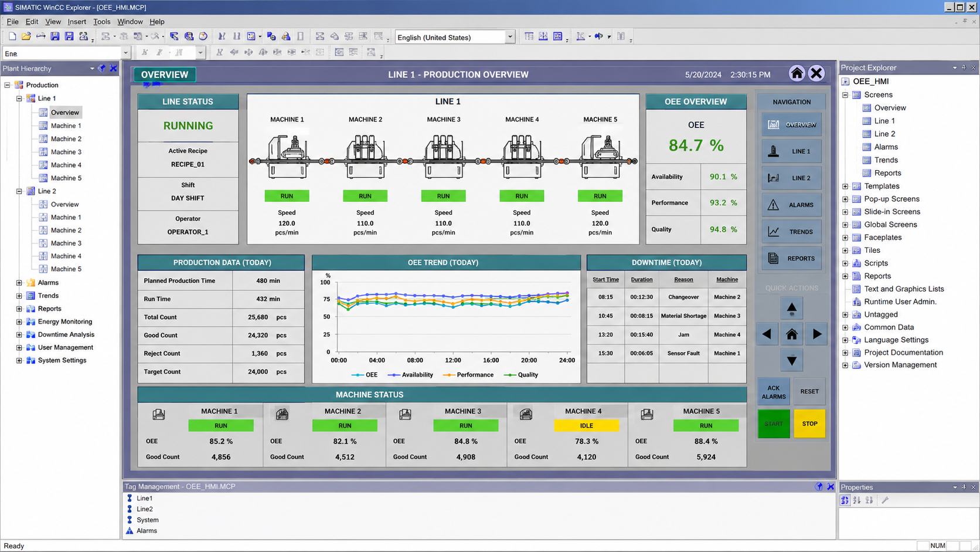
Task: Click Machine 3 drawing on Line 1
Action: (444, 156)
